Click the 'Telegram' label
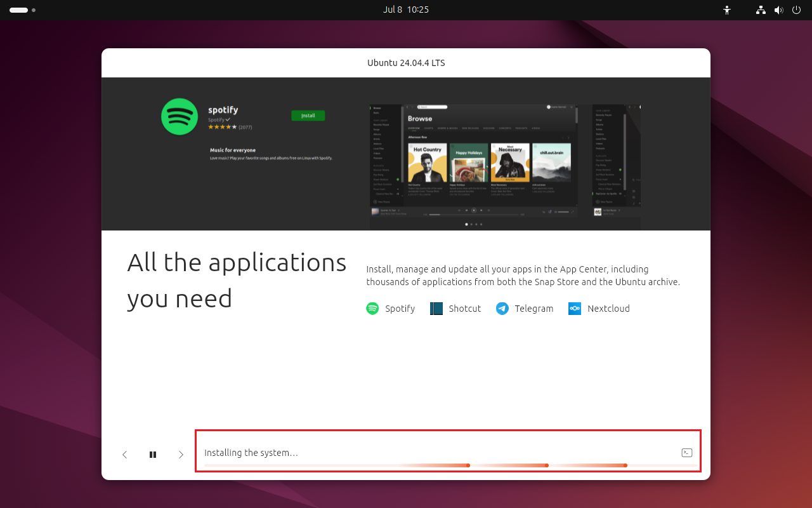 [534, 309]
